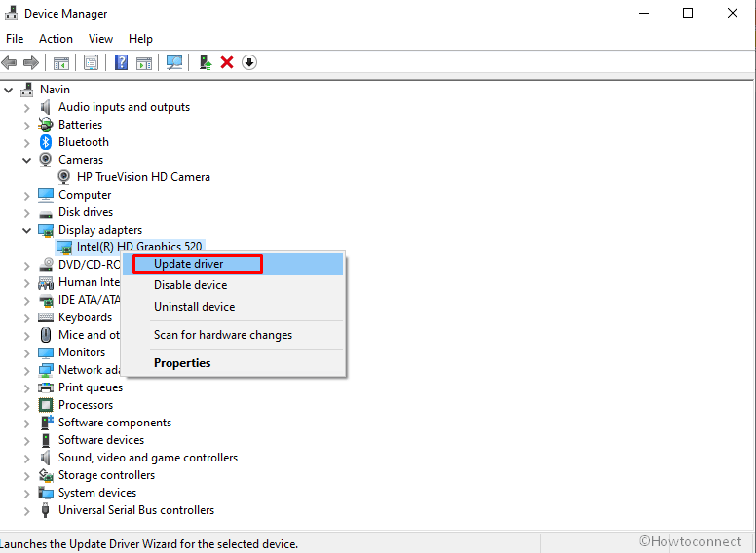The height and width of the screenshot is (553, 756).
Task: Minimize the Device Manager window
Action: click(644, 13)
